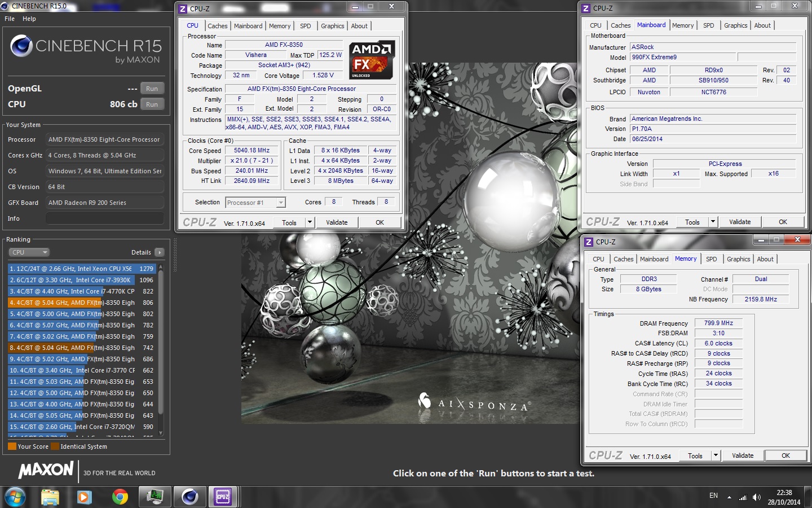Click the mainboard model 990FX Extreme9

683,57
